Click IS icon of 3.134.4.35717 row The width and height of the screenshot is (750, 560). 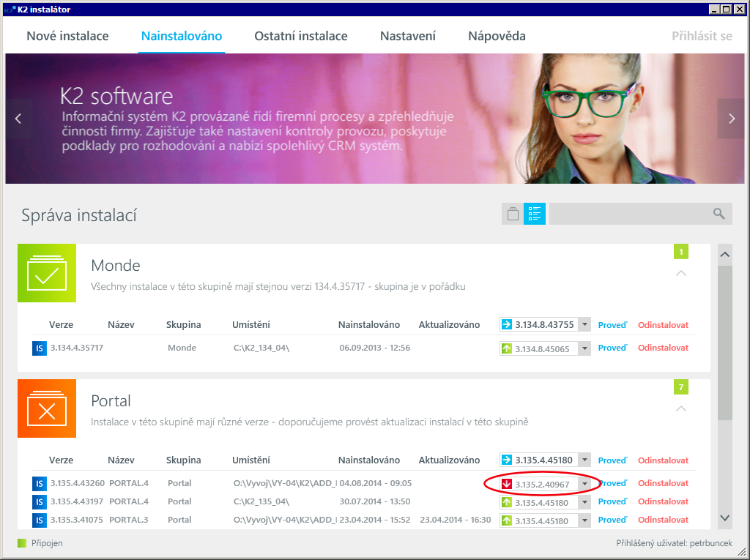[40, 348]
